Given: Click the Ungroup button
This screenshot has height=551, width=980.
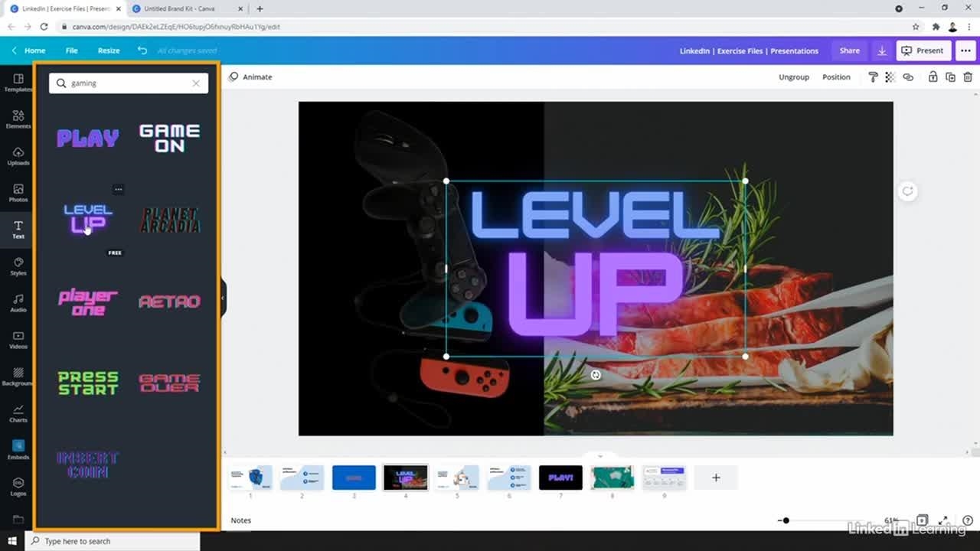Looking at the screenshot, I should [x=794, y=77].
